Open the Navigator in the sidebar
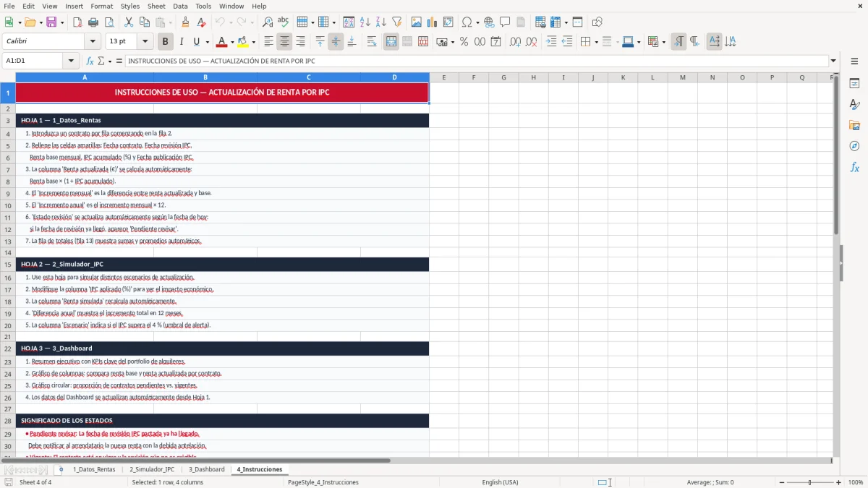 coord(854,146)
